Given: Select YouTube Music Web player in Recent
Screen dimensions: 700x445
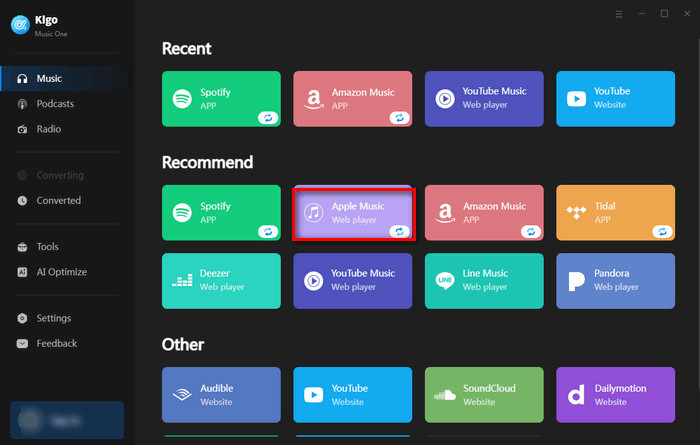Looking at the screenshot, I should pos(484,99).
